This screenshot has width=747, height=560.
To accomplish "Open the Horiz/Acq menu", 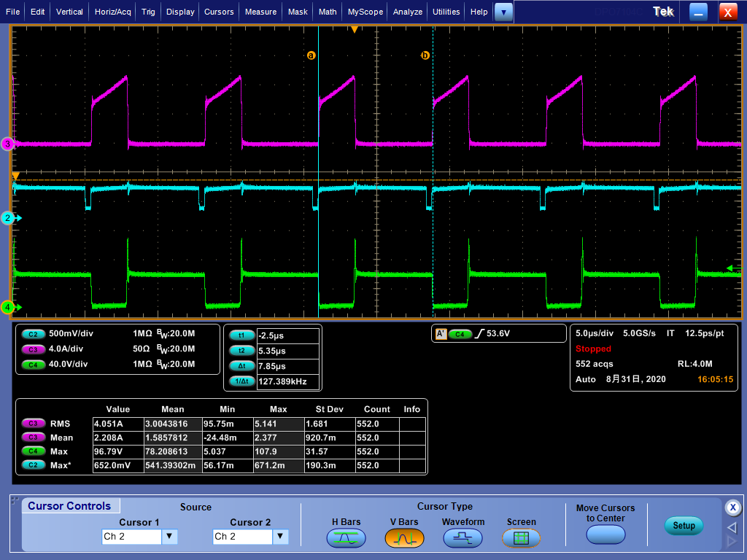I will (x=113, y=12).
